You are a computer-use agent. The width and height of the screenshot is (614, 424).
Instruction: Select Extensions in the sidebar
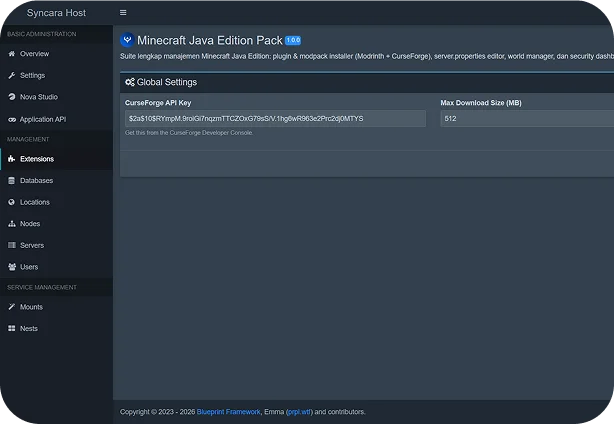tap(56, 159)
